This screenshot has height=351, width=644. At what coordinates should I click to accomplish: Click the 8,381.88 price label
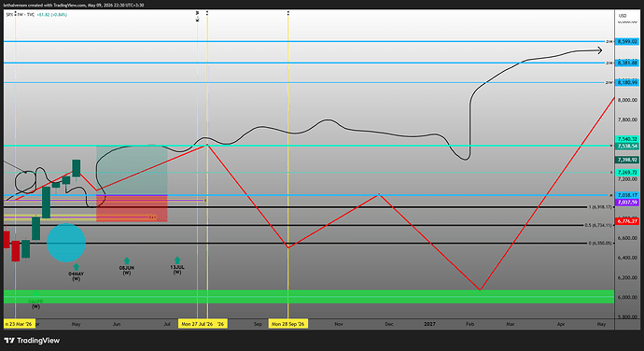tap(627, 63)
